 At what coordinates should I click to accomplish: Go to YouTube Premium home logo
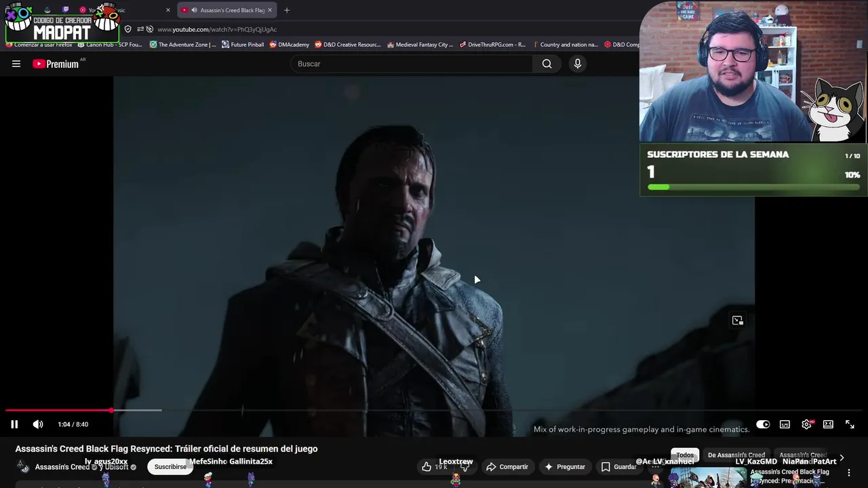(56, 64)
